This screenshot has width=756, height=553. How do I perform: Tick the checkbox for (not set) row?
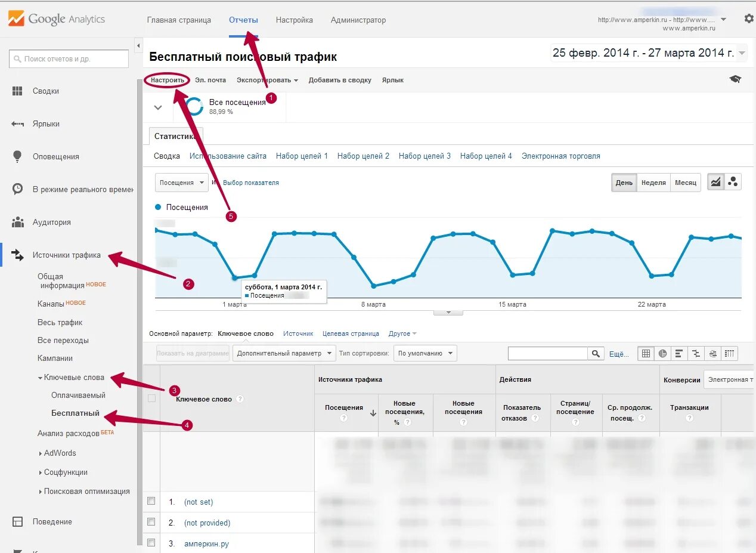(151, 501)
